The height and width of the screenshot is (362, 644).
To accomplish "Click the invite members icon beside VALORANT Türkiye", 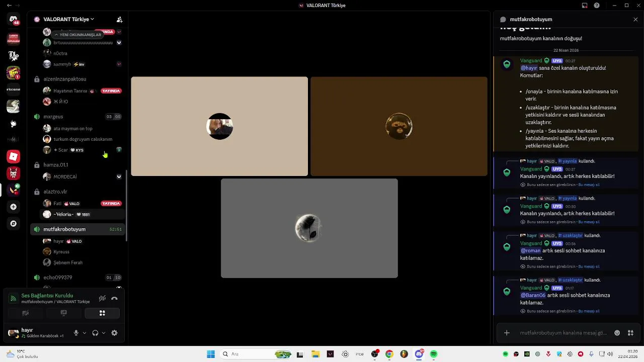I will [119, 19].
